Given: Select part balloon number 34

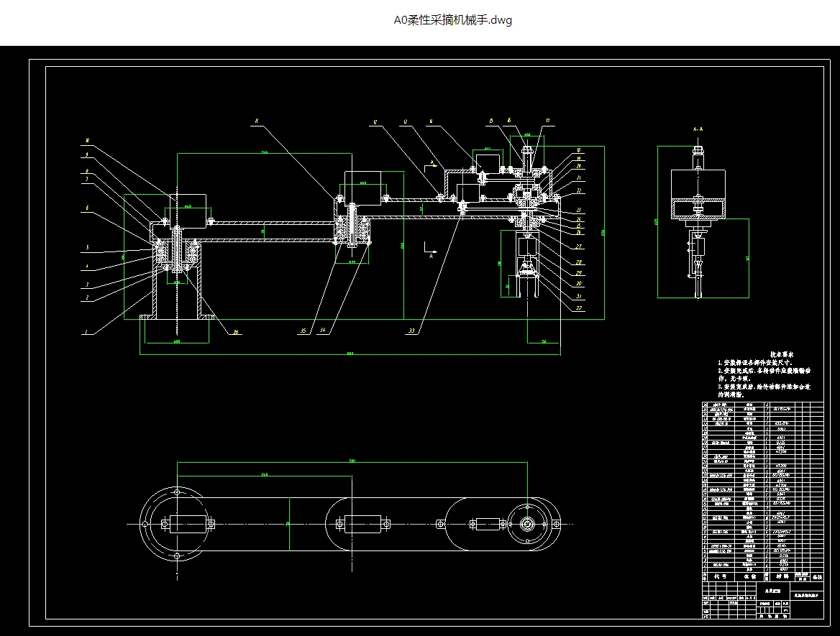Looking at the screenshot, I should (x=322, y=331).
